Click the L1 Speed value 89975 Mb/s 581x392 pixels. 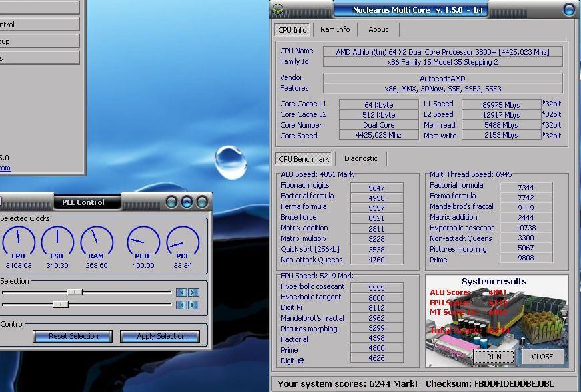[501, 104]
